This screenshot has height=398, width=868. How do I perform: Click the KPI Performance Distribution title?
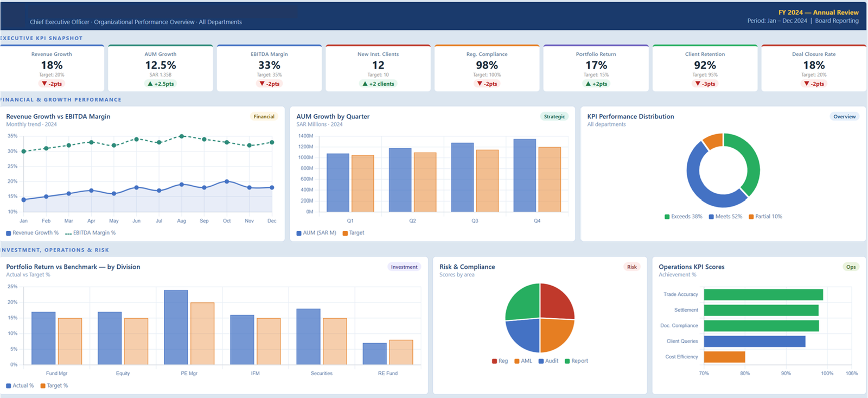point(630,116)
